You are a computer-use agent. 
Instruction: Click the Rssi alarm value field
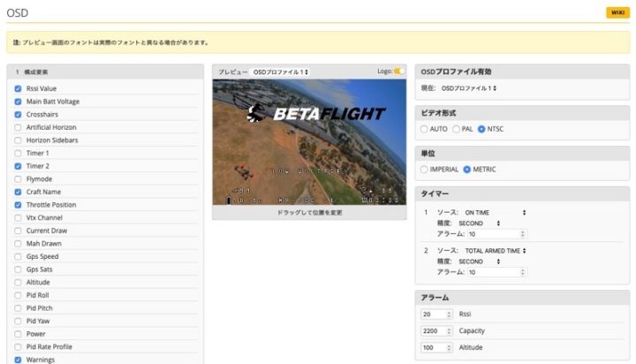pos(436,314)
